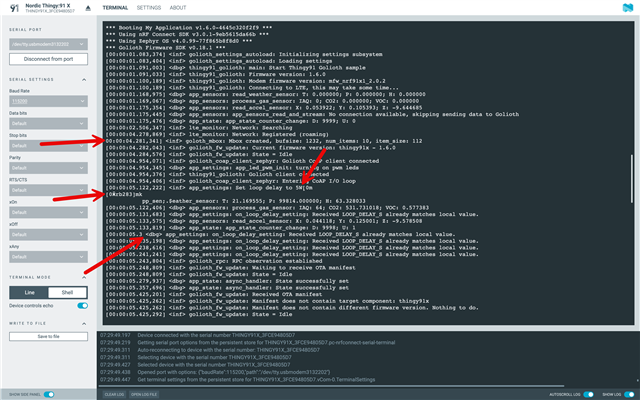Click the 'Golioth CoAP client connected' line
This screenshot has width=640, height=400.
pos(242,161)
